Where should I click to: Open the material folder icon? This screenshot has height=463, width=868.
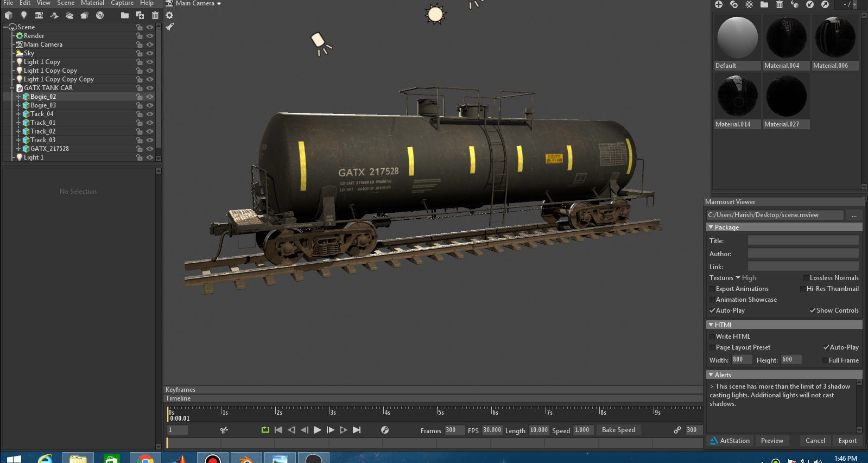(764, 4)
